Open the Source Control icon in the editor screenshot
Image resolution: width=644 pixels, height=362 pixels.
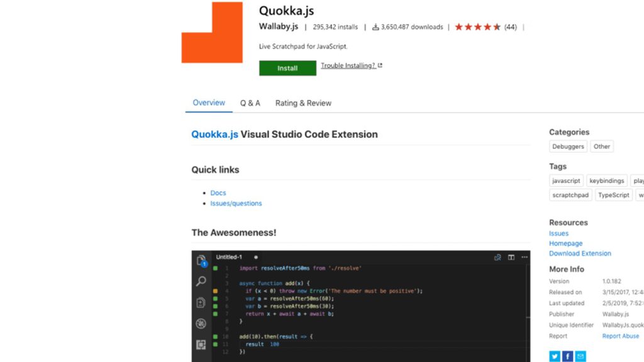pos(201,302)
